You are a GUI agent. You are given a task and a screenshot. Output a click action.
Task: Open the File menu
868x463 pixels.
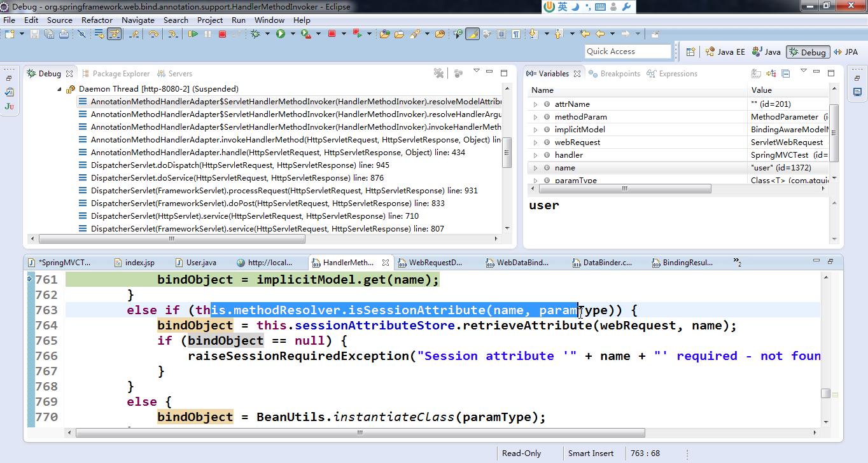tap(9, 20)
